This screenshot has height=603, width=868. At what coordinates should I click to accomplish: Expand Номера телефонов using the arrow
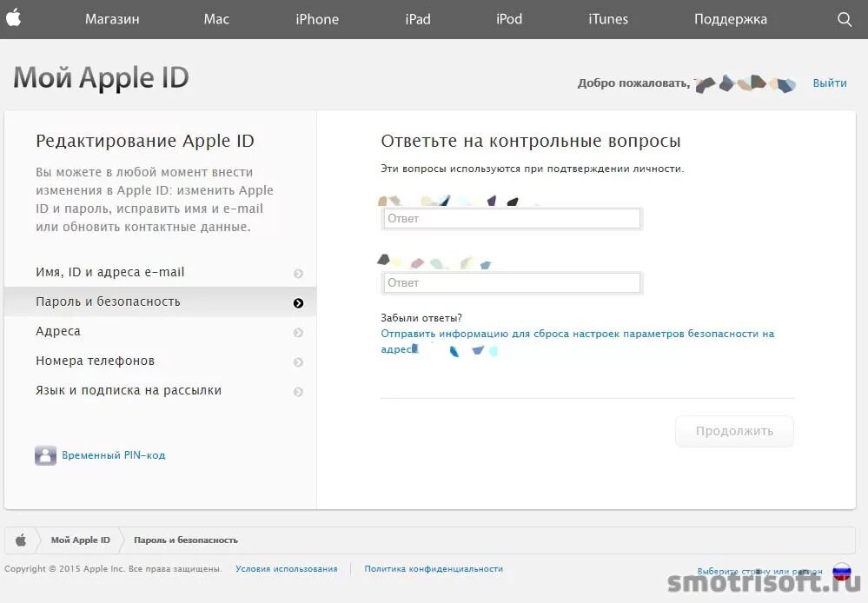pyautogui.click(x=299, y=361)
